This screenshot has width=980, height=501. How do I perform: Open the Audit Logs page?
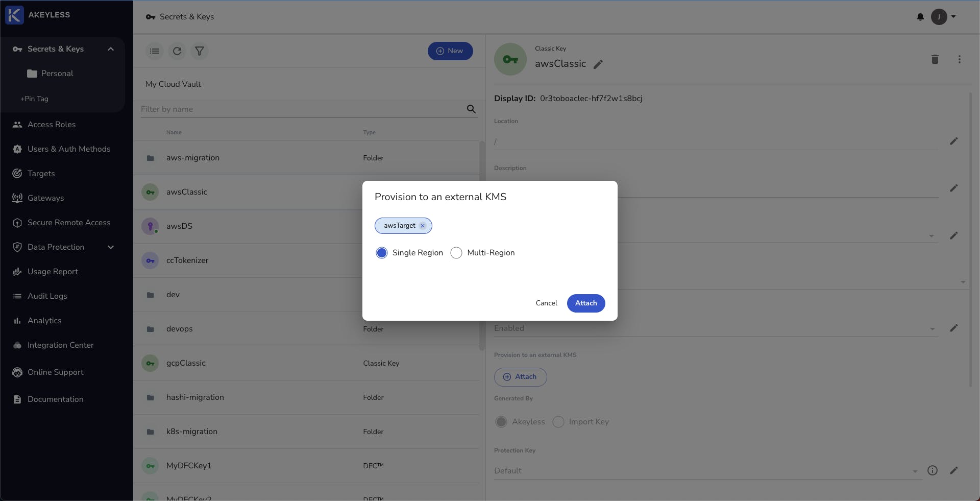pos(47,296)
